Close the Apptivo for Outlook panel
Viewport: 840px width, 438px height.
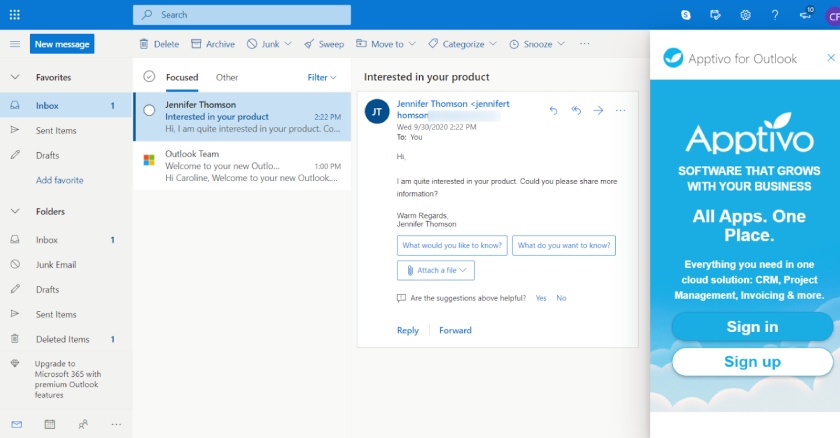coord(831,57)
